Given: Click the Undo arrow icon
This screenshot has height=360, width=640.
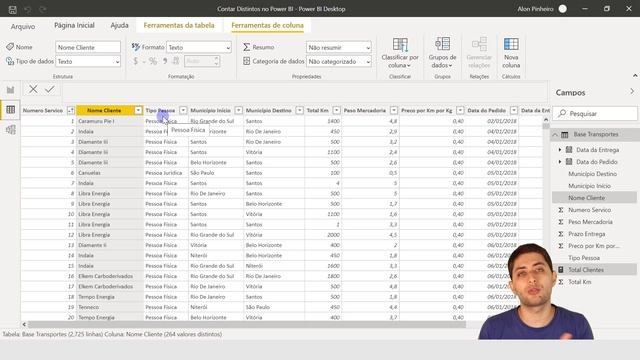Looking at the screenshot, I should [x=28, y=9].
